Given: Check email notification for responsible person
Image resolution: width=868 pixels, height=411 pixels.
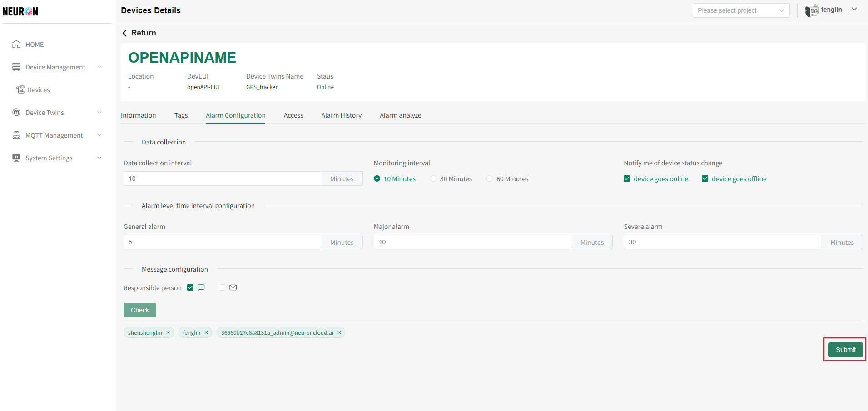Looking at the screenshot, I should click(x=222, y=287).
